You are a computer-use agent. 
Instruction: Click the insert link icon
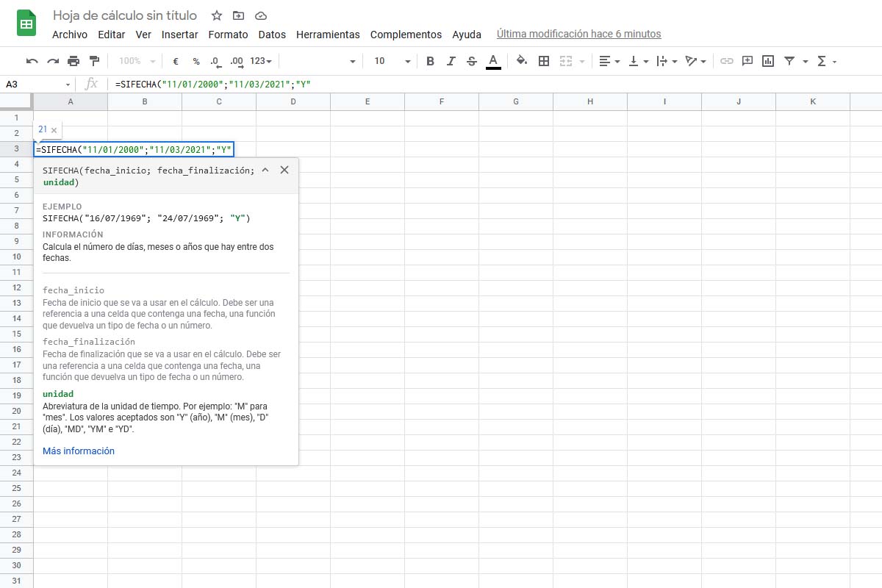(726, 61)
